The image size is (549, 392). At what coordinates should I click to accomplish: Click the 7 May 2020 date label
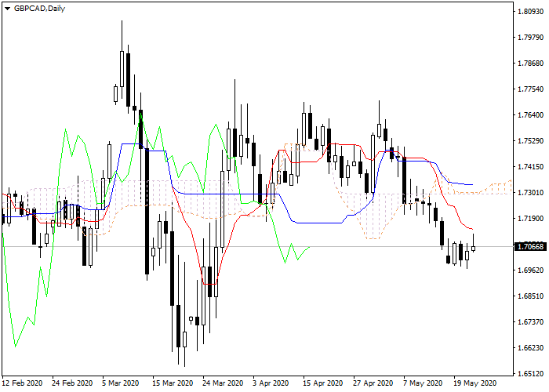click(x=423, y=383)
